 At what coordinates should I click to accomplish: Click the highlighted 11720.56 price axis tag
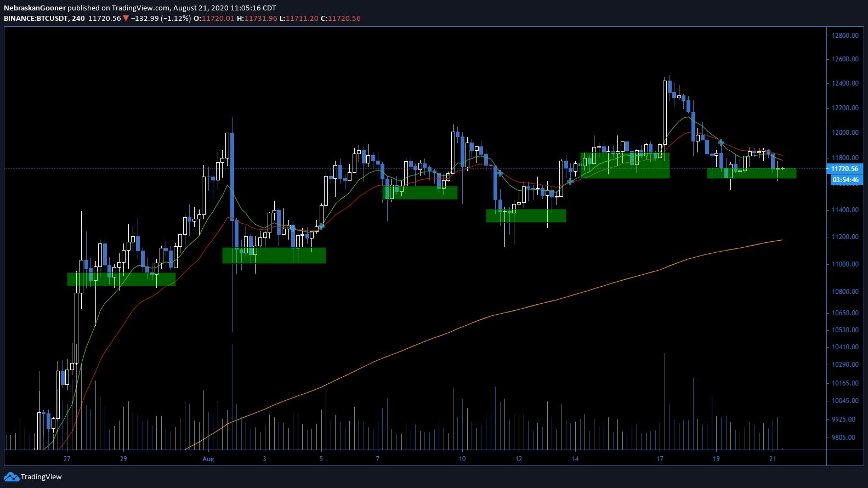click(x=844, y=169)
